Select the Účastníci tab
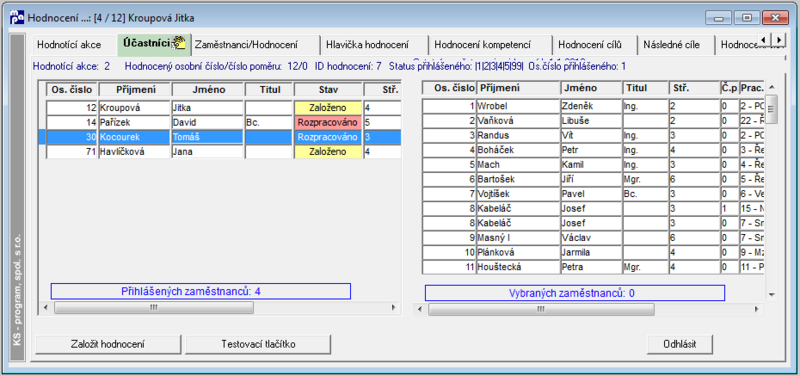This screenshot has width=800, height=376. click(x=155, y=44)
